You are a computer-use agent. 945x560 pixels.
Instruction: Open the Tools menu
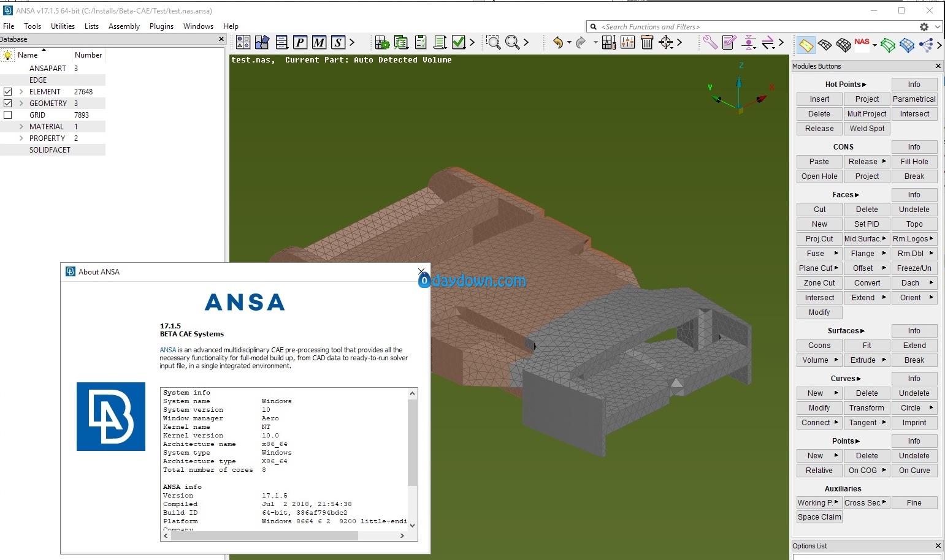(33, 26)
